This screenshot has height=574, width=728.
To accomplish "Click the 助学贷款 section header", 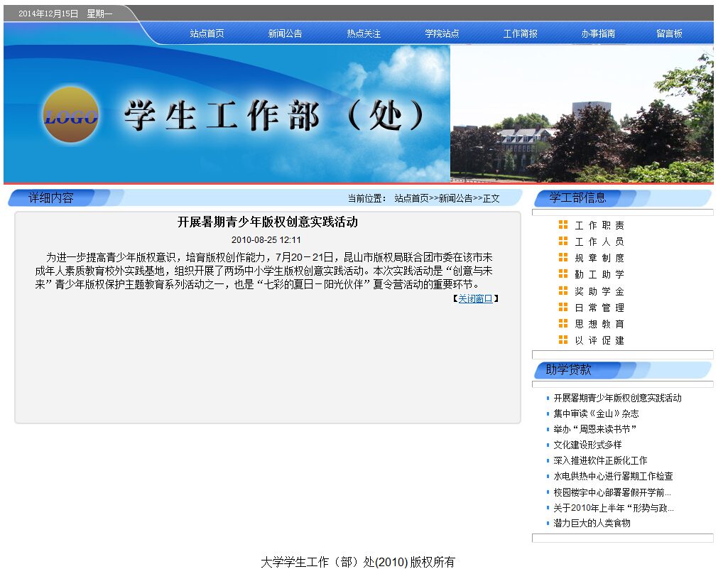I will [x=568, y=369].
